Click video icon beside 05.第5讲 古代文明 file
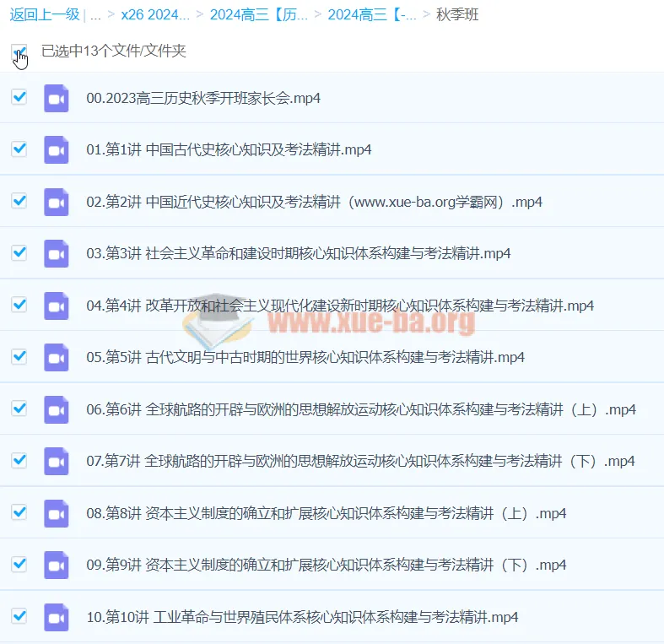Image resolution: width=664 pixels, height=644 pixels. click(x=57, y=358)
